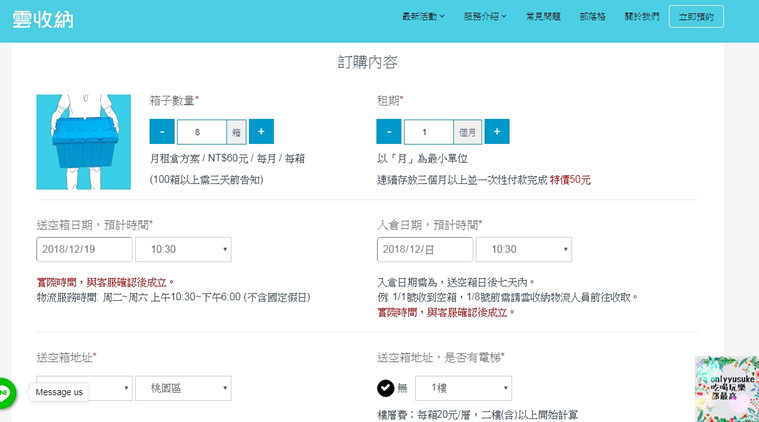Screen dimensions: 759x422
Task: Click the 物流服務時間 information line
Action: click(174, 297)
